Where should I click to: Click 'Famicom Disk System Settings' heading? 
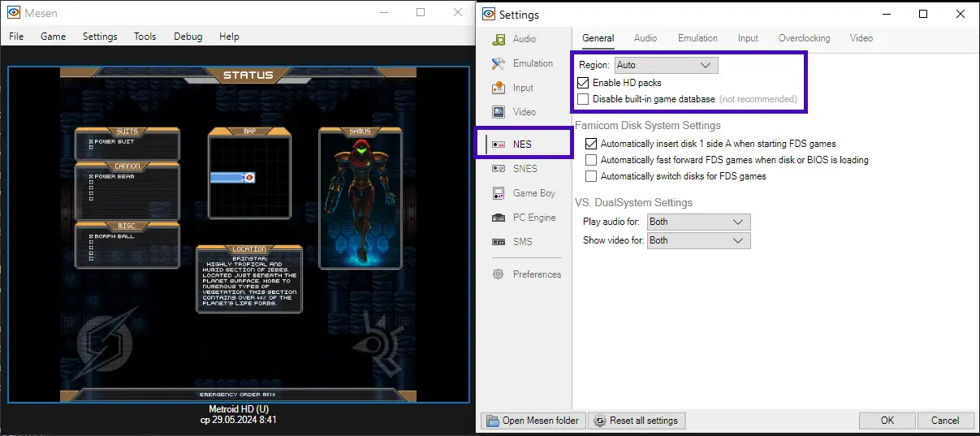(x=648, y=126)
